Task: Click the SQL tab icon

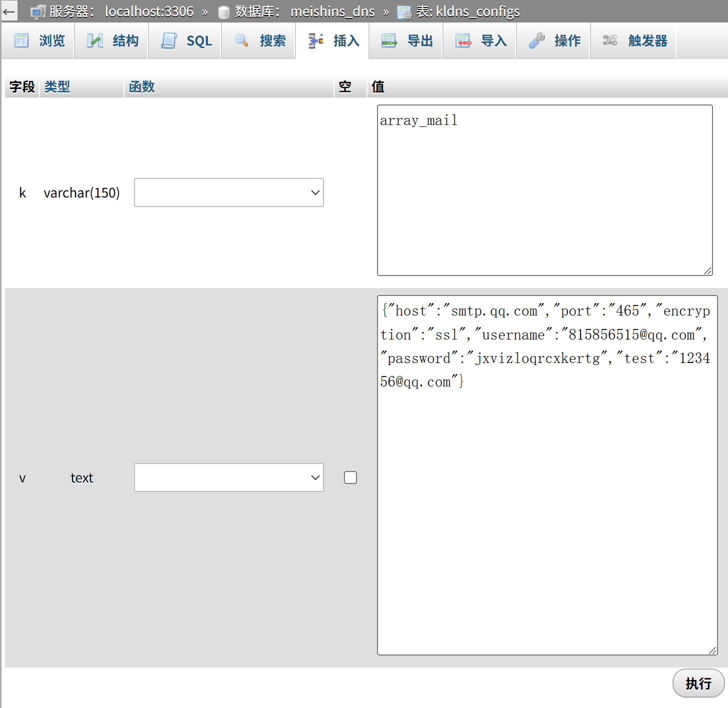Action: point(169,40)
